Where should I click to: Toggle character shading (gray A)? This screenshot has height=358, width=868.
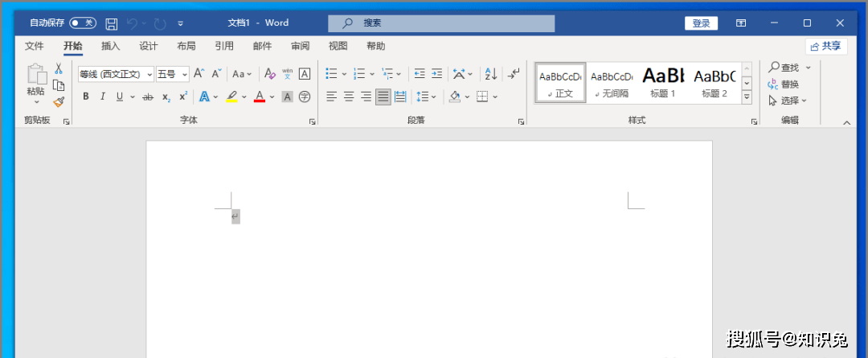(x=287, y=97)
